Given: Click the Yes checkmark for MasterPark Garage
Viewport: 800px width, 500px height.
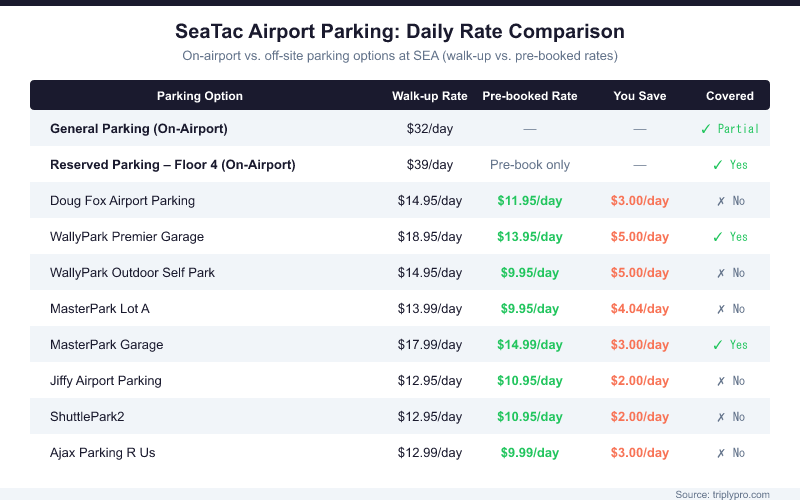Looking at the screenshot, I should pos(717,345).
